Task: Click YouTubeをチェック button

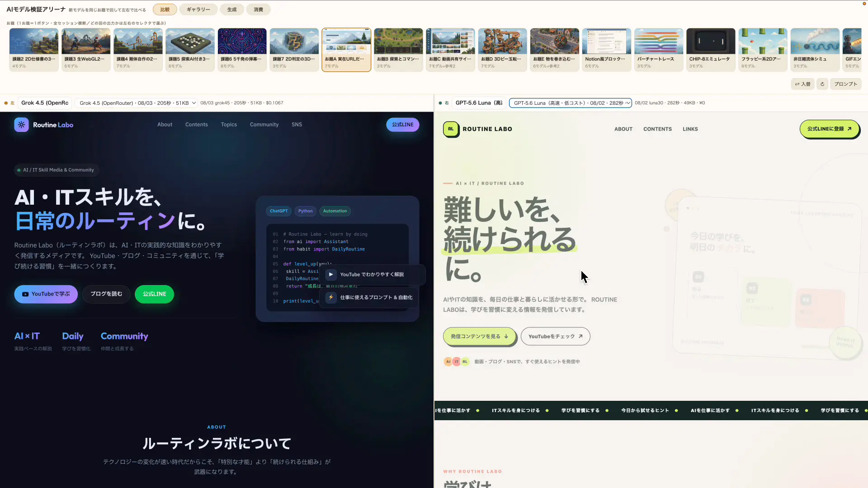Action: coord(555,337)
